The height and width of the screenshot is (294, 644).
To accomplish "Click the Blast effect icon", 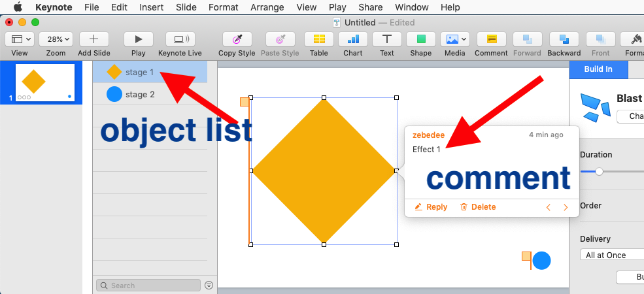I will tap(596, 106).
